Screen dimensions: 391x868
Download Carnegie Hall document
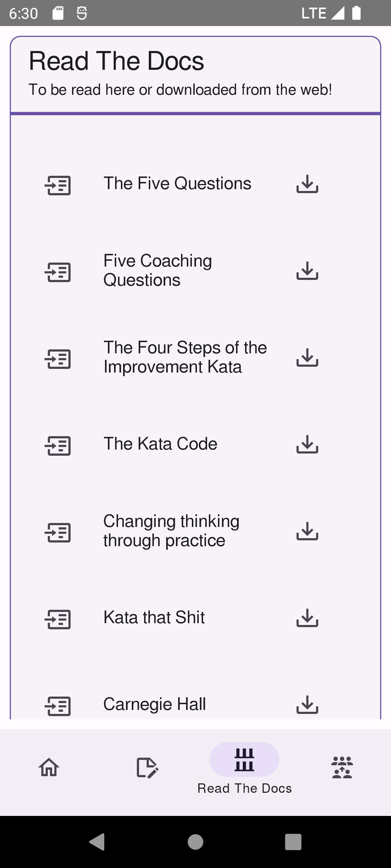[307, 705]
